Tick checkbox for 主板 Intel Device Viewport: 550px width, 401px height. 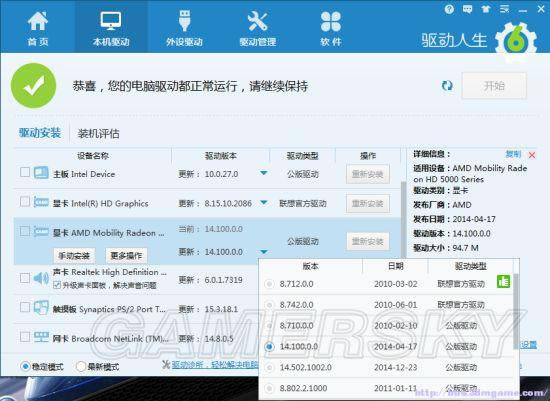tap(25, 172)
